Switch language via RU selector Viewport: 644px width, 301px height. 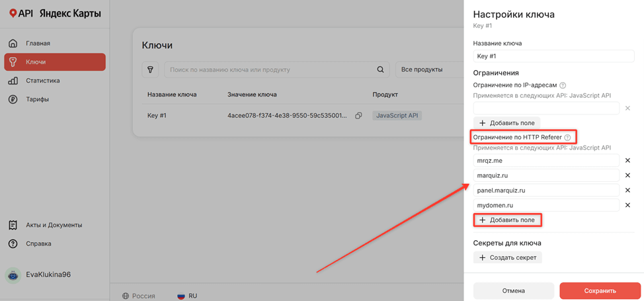point(193,296)
